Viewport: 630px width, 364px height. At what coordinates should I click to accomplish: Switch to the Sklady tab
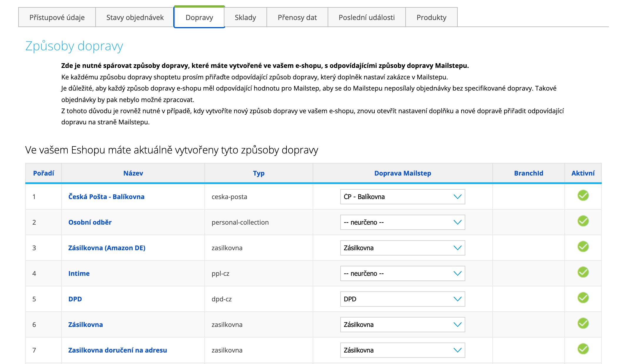pyautogui.click(x=245, y=17)
